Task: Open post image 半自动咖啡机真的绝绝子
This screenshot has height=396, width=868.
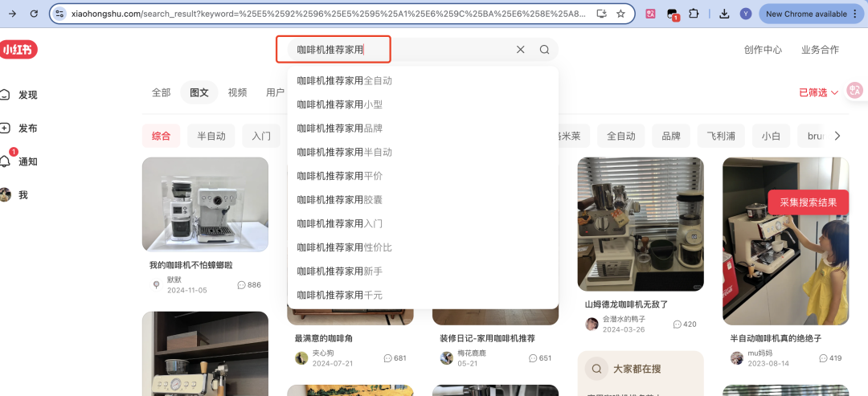Action: tap(785, 241)
